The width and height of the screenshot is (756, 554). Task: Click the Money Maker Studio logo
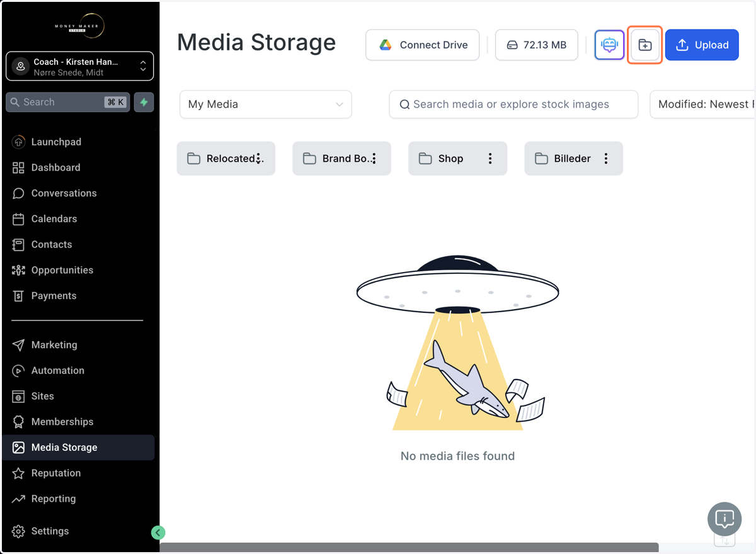[x=79, y=26]
